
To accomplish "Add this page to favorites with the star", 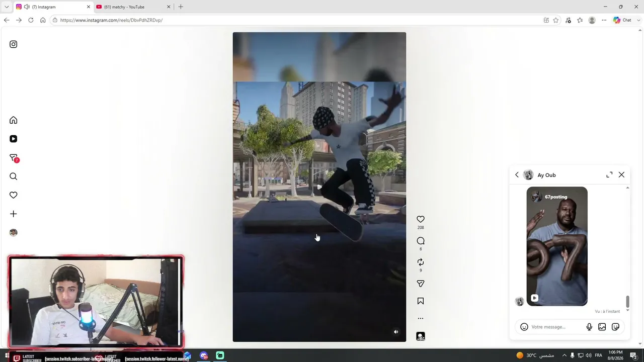I will (x=556, y=20).
